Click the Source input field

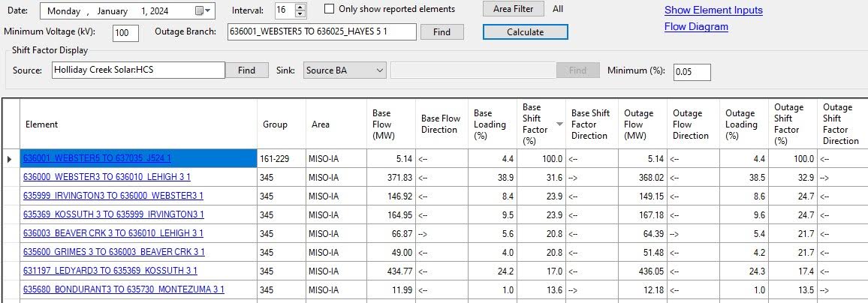138,70
